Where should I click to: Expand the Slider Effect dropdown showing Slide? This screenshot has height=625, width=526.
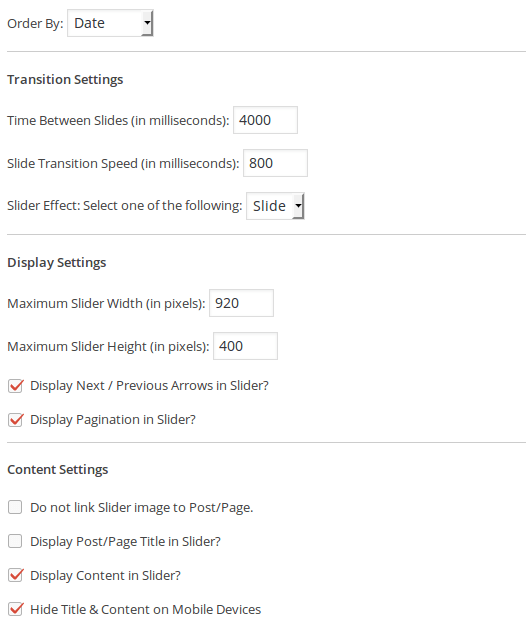pos(275,206)
